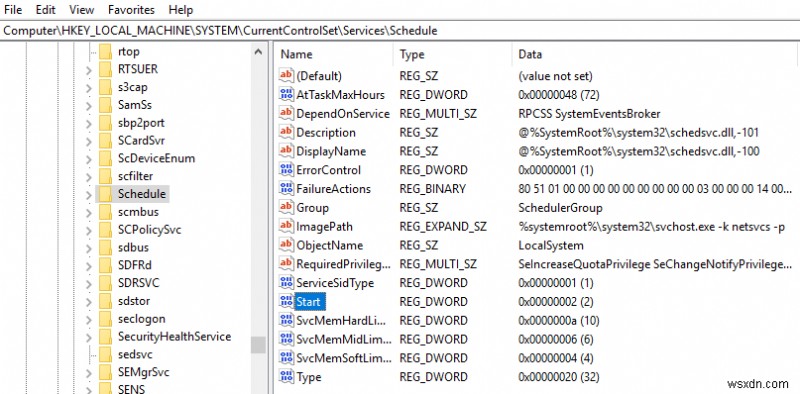Click the FailureActions binary value icon
This screenshot has height=394, width=800.
(x=286, y=189)
